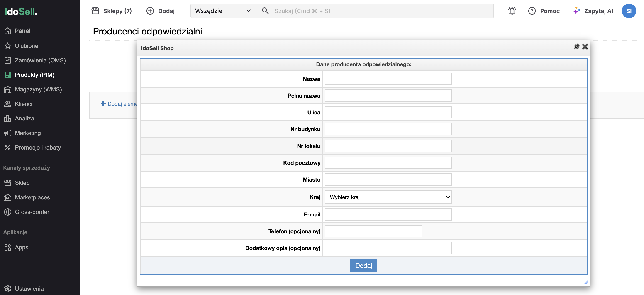Open Sklep storefront icon in sidebar
Image resolution: width=644 pixels, height=295 pixels.
point(8,183)
